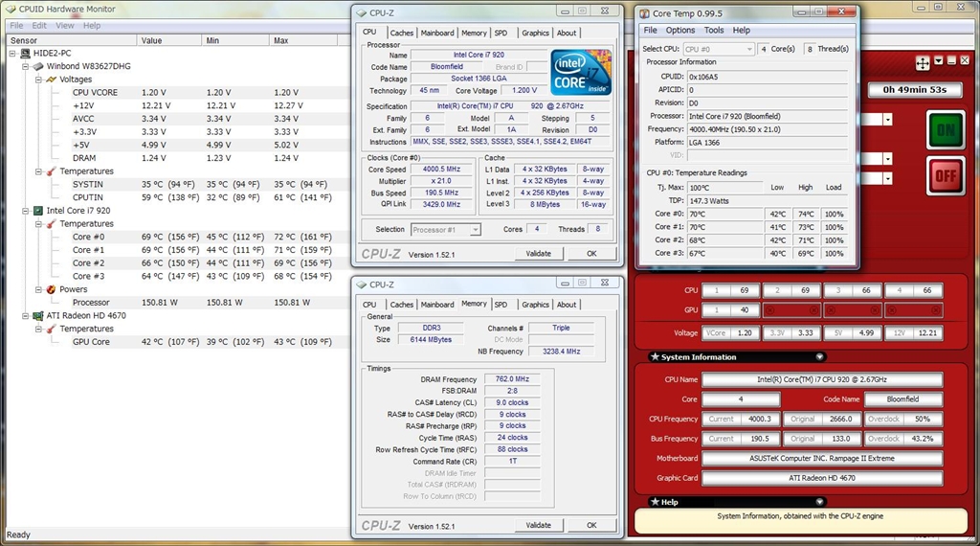Screen dimensions: 980x546
Task: Click the Intel Core i7 logo
Action: point(581,72)
